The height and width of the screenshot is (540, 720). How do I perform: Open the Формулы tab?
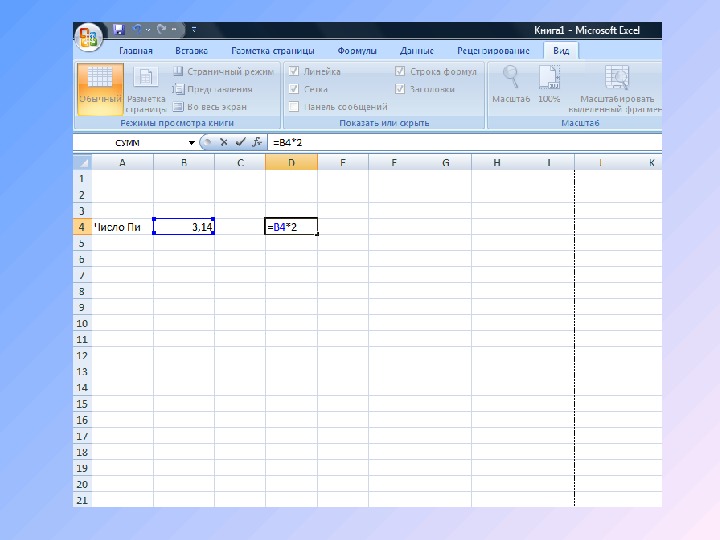[357, 51]
